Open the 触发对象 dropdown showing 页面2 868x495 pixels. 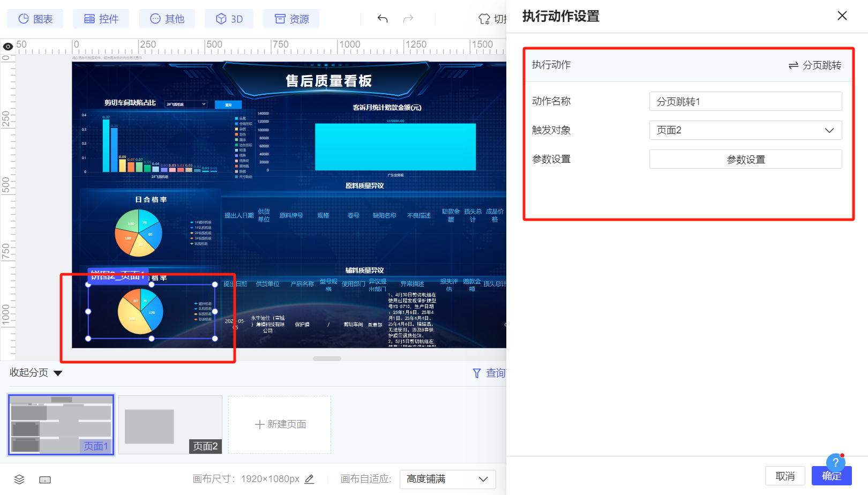(745, 130)
